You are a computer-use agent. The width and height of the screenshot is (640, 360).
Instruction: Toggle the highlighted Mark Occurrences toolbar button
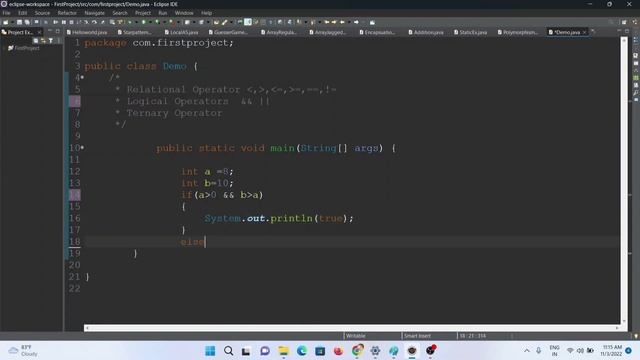click(x=248, y=22)
